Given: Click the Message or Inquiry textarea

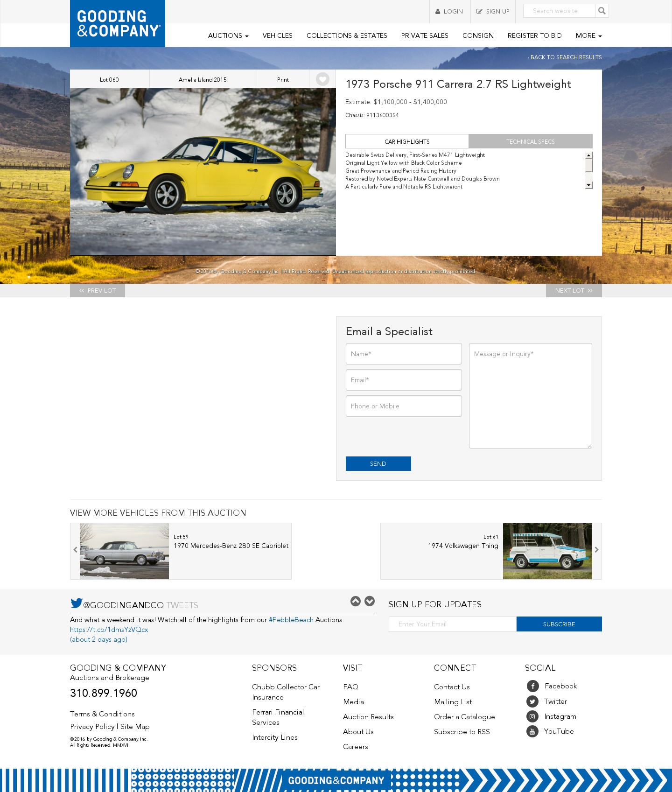Looking at the screenshot, I should 531,396.
